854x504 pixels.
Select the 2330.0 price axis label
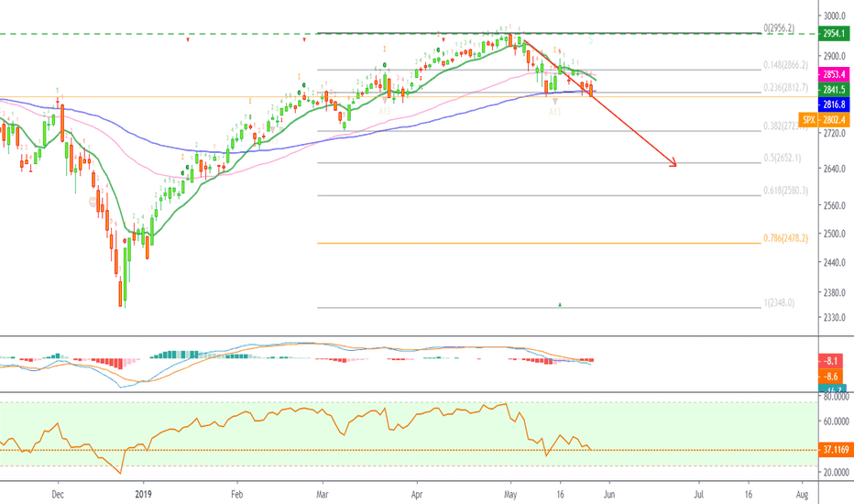coord(835,317)
